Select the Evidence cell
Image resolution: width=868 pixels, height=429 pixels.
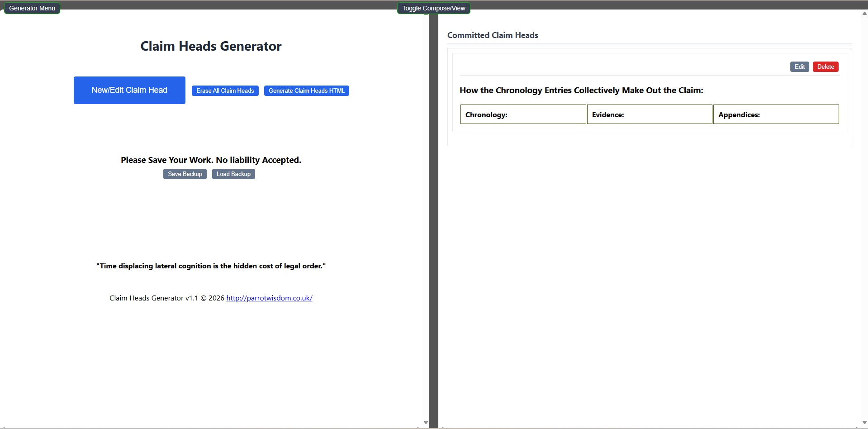(649, 114)
